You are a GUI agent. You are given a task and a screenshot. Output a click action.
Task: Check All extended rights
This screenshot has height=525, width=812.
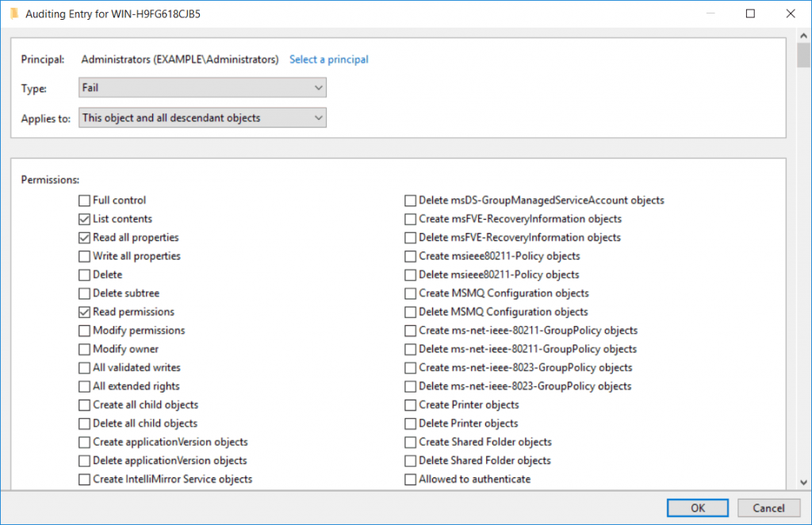coord(84,386)
